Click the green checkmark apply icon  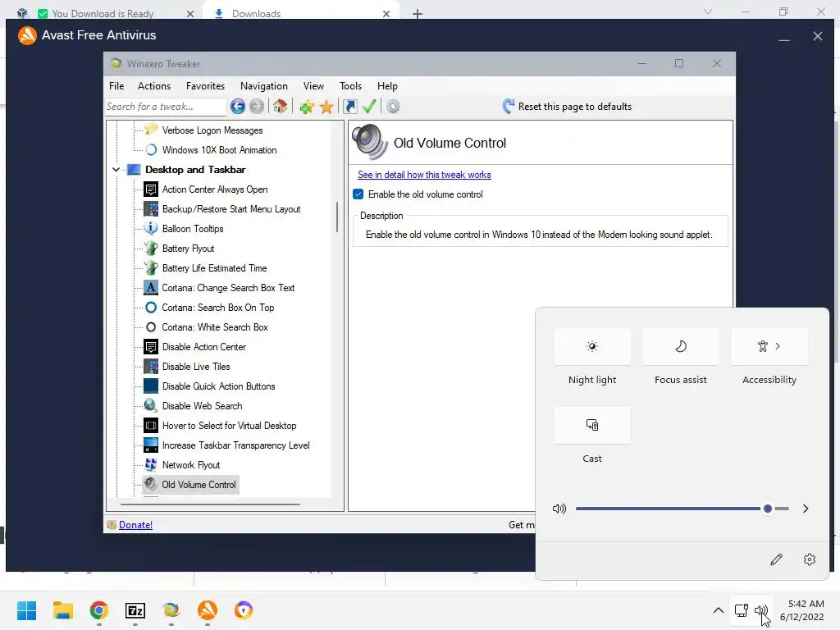369,106
